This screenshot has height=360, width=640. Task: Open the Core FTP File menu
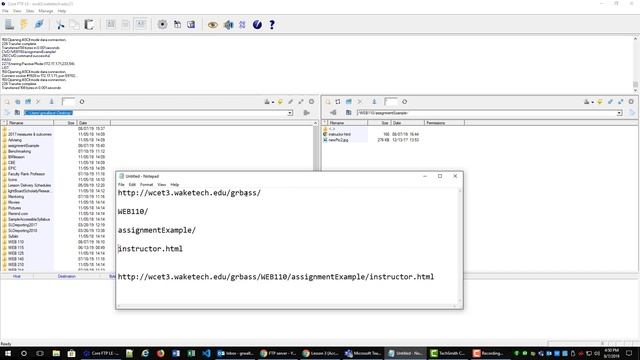click(x=5, y=11)
